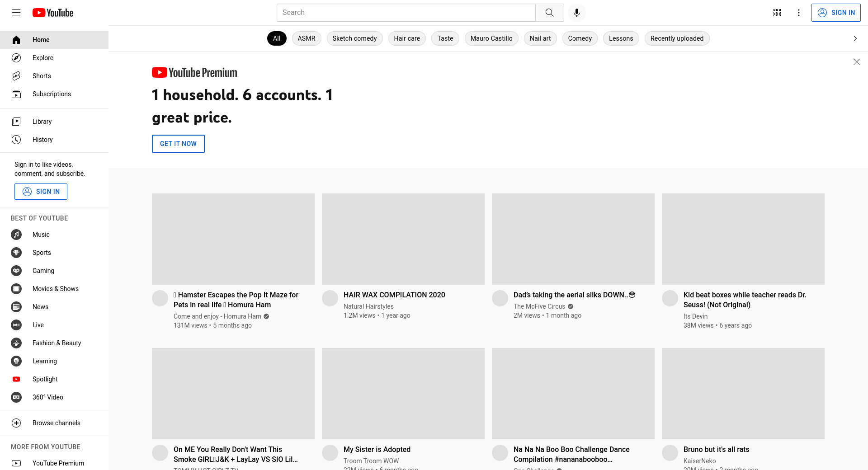The image size is (868, 470).
Task: Focus the Search input field
Action: tap(406, 13)
